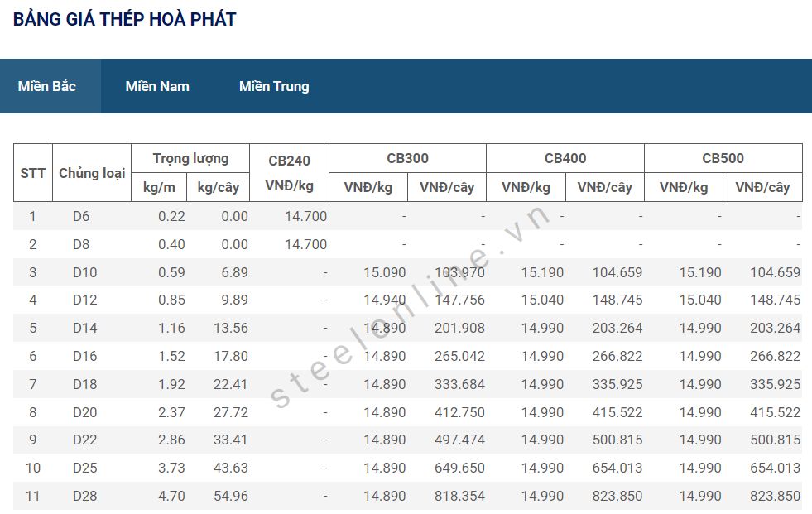This screenshot has width=812, height=514.
Task: Click the 0.22 kg/m value
Action: point(171,216)
